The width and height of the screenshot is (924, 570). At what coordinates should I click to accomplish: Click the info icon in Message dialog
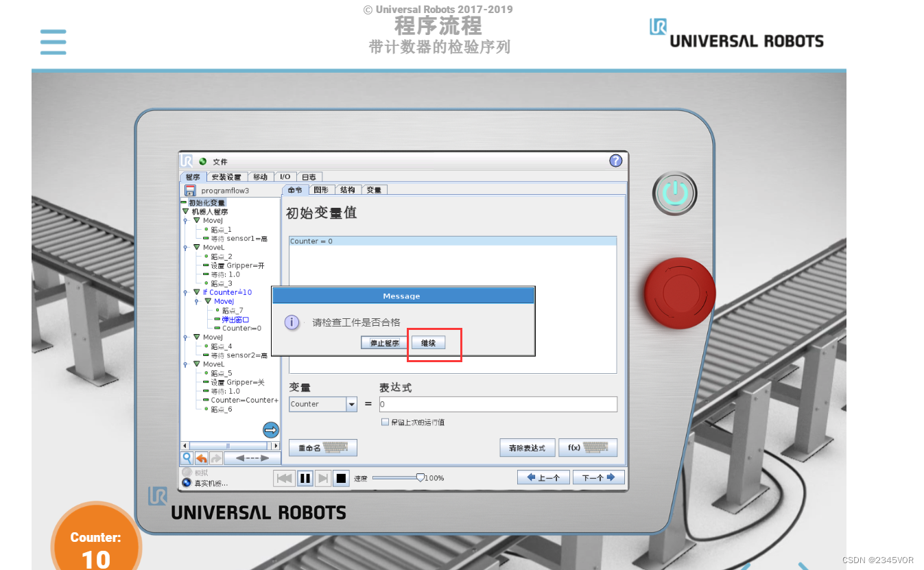[x=292, y=322]
